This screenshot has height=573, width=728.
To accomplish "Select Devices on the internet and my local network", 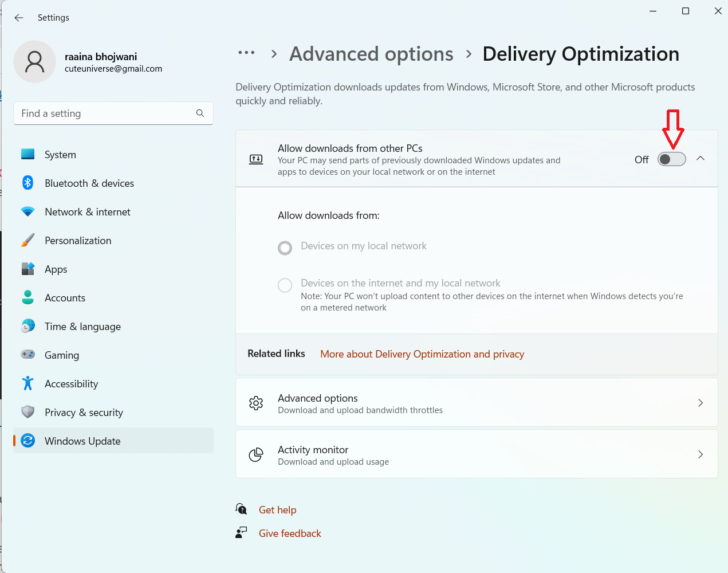I will pos(285,285).
